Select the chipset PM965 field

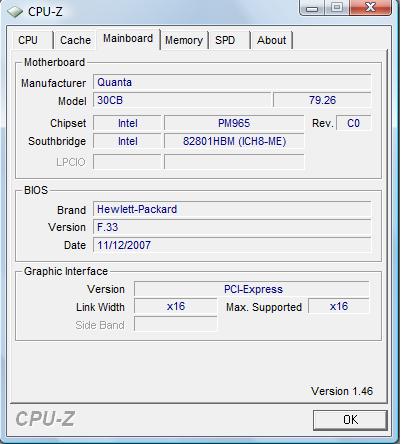click(x=234, y=123)
